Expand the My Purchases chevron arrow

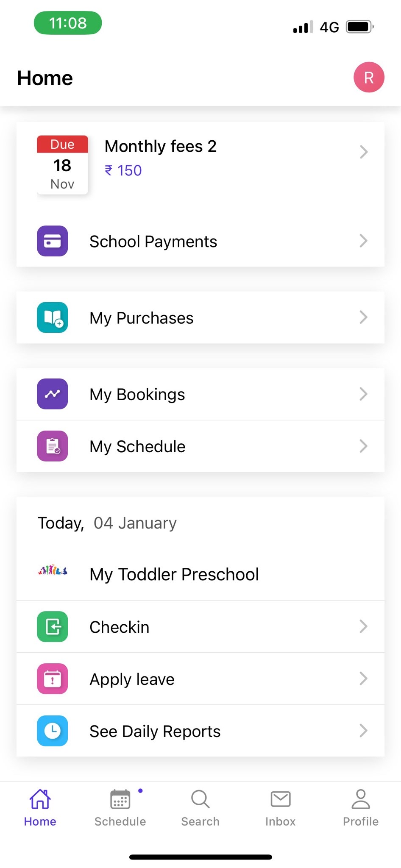(x=363, y=317)
